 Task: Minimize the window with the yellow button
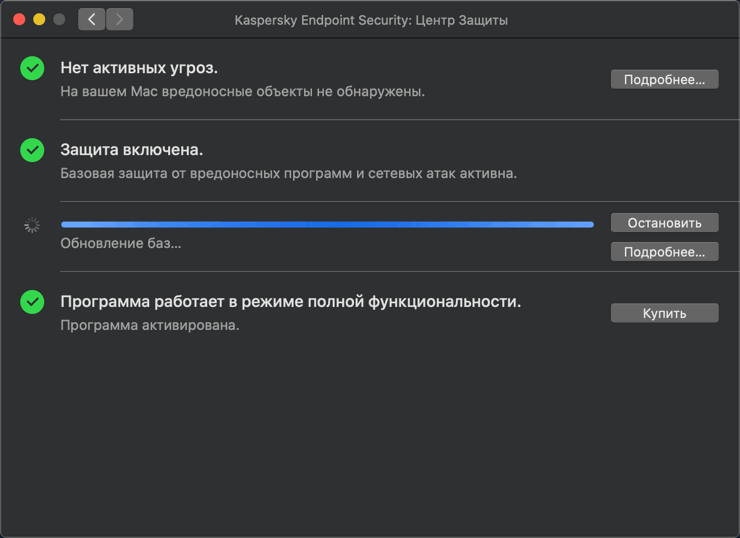pos(39,19)
